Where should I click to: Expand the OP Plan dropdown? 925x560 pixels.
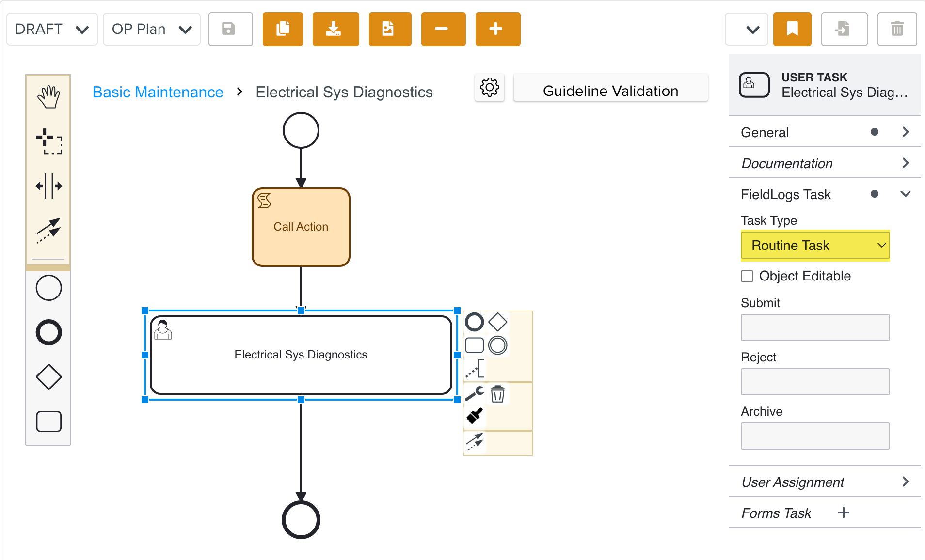coord(151,29)
